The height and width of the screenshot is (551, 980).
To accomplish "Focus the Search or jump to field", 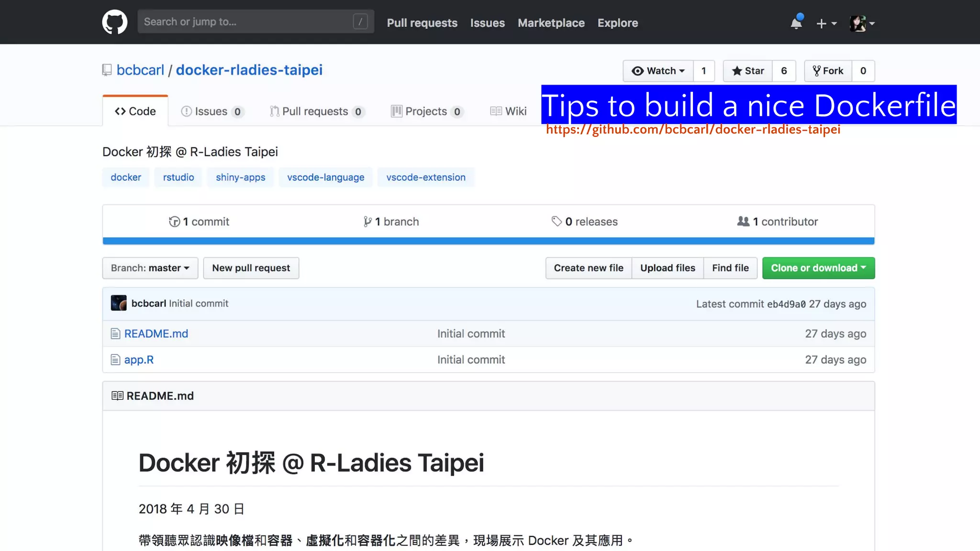I will (256, 22).
